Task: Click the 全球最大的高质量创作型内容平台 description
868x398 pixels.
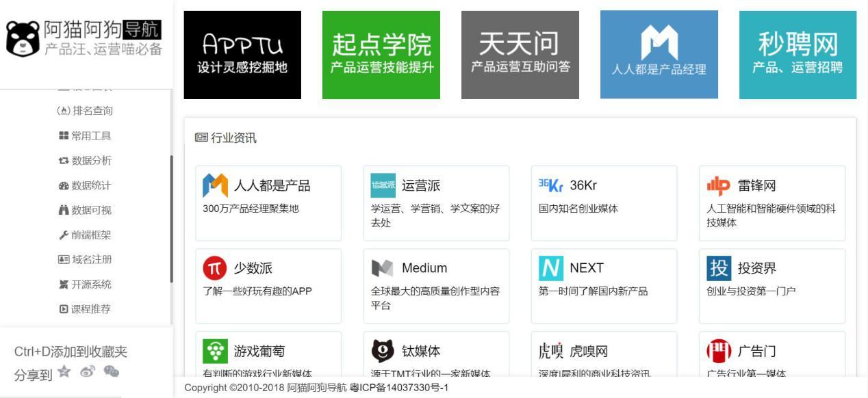Action: click(435, 298)
